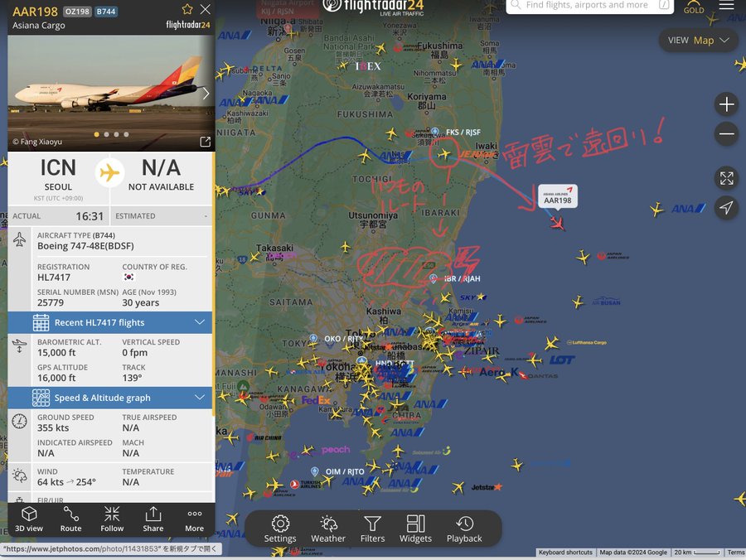
Task: Click B744 aircraft type badge
Action: click(105, 12)
